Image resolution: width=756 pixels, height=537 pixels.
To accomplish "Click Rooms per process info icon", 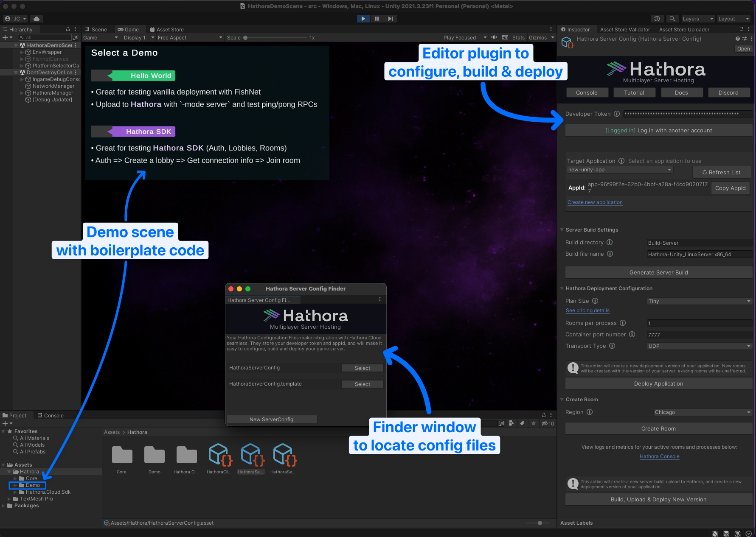I will tap(623, 323).
